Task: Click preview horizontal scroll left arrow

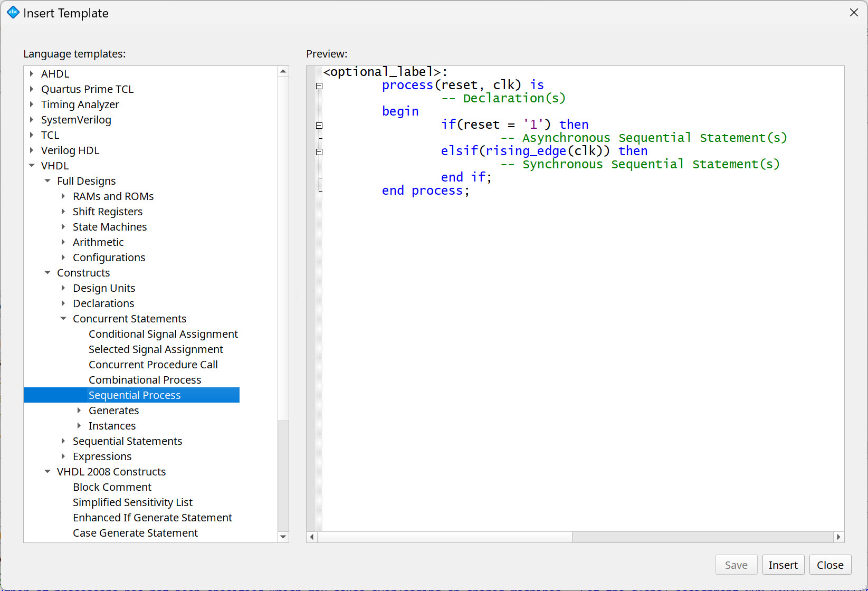Action: click(x=312, y=537)
